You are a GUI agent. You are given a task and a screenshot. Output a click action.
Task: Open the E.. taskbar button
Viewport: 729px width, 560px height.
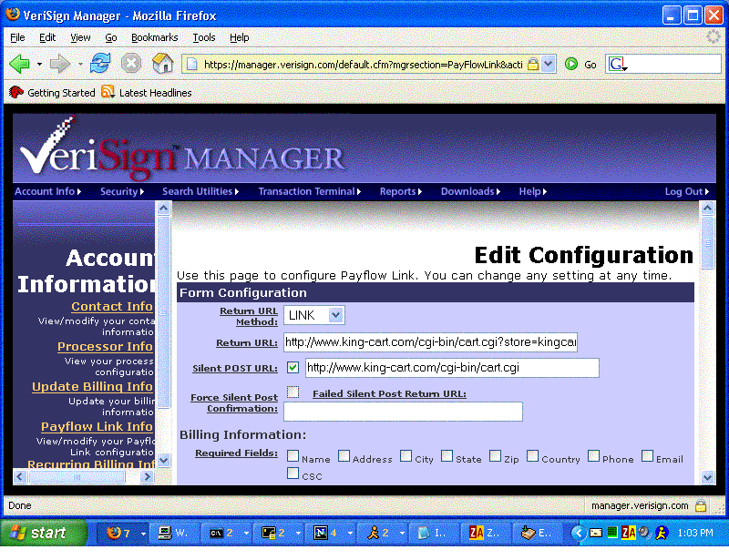(537, 533)
